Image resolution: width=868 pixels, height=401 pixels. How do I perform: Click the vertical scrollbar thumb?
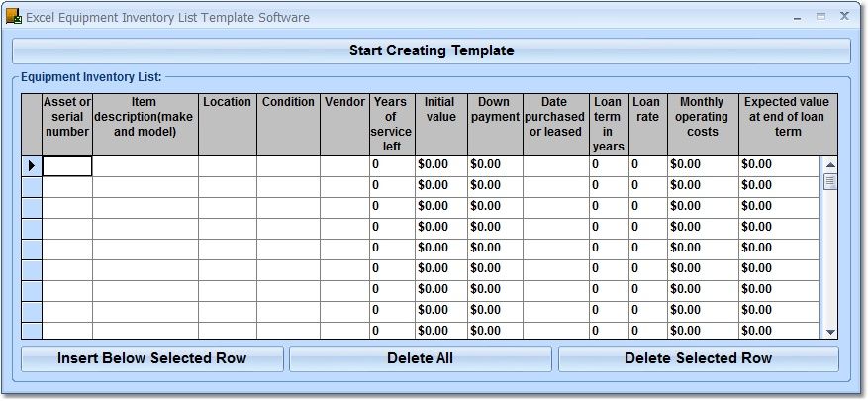click(x=830, y=181)
